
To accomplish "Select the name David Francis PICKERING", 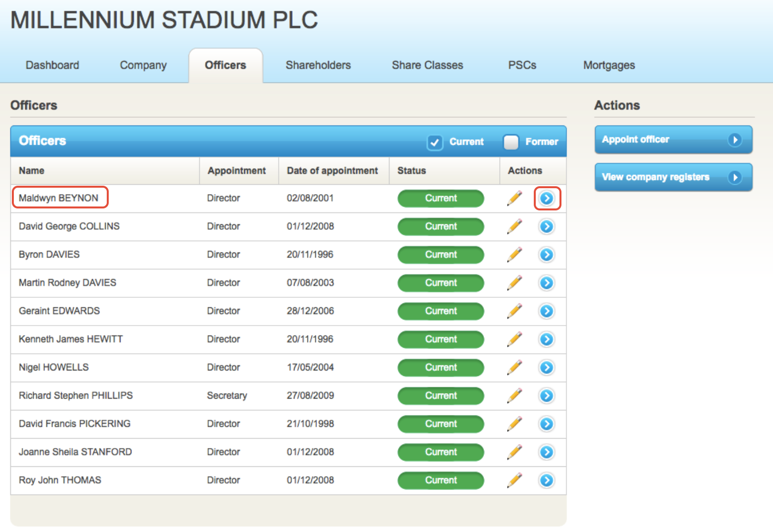I will coord(75,423).
